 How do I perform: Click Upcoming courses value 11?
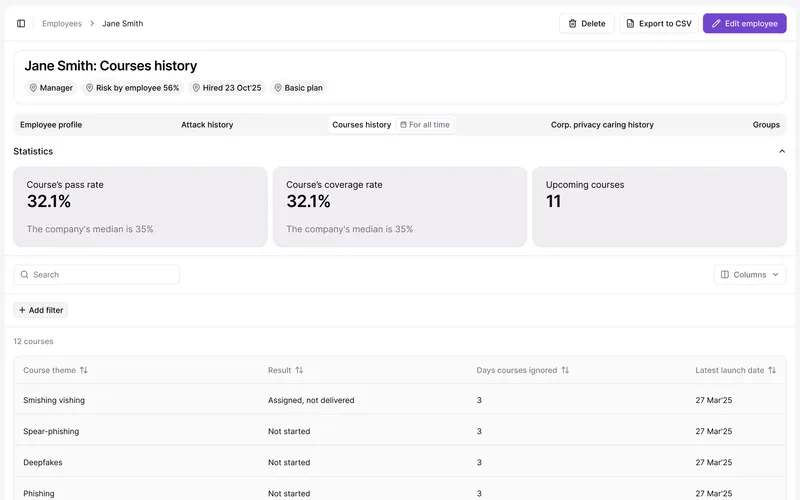[554, 202]
